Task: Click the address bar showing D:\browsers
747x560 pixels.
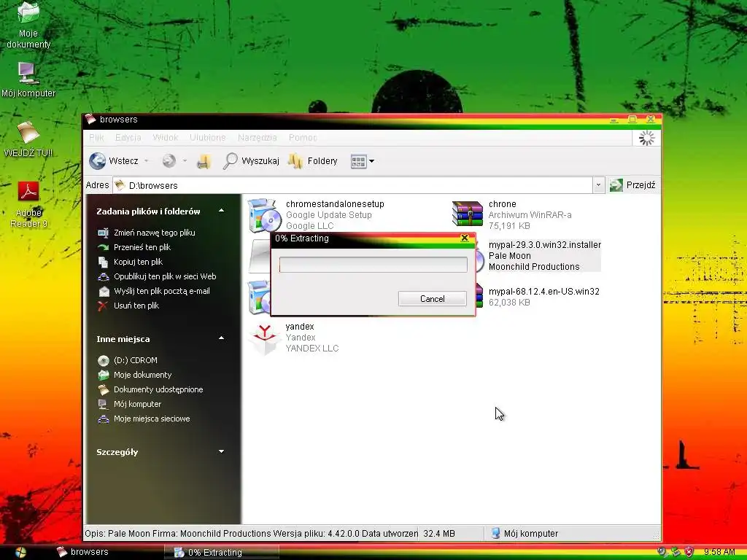Action: [x=352, y=185]
